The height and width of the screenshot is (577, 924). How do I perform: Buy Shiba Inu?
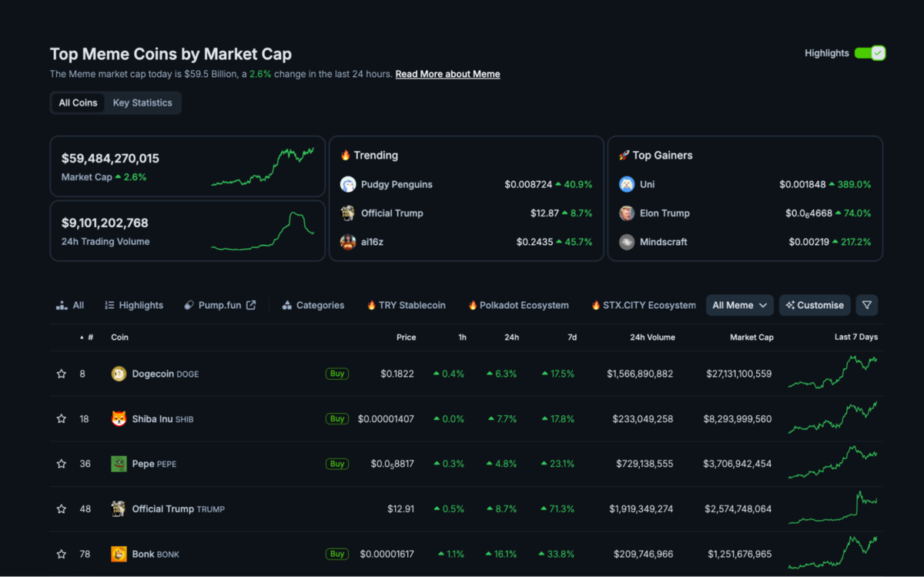(x=336, y=419)
